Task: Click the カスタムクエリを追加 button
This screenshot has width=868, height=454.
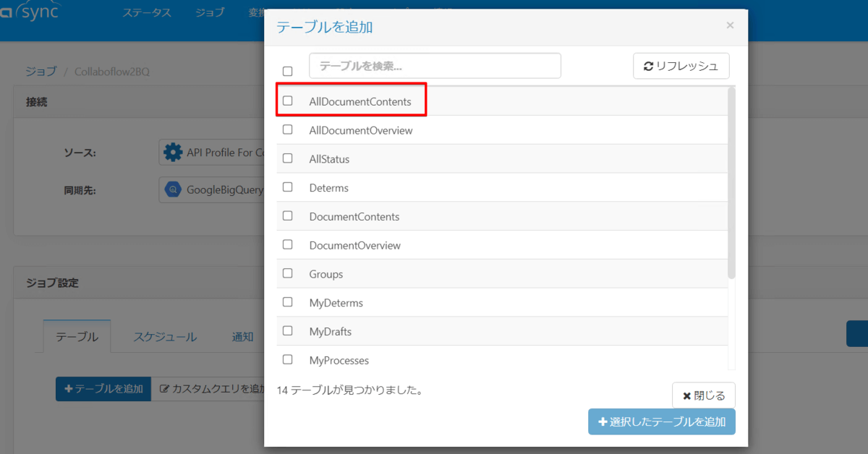Action: [210, 389]
